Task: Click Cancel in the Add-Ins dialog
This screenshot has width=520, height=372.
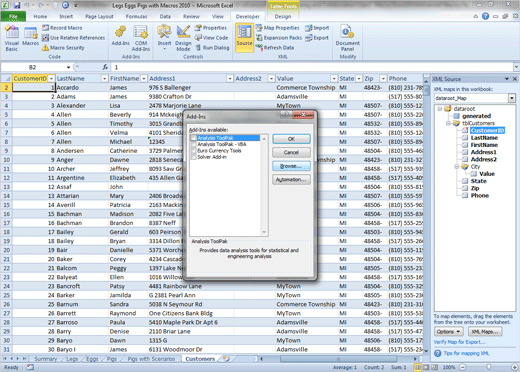Action: [x=291, y=152]
